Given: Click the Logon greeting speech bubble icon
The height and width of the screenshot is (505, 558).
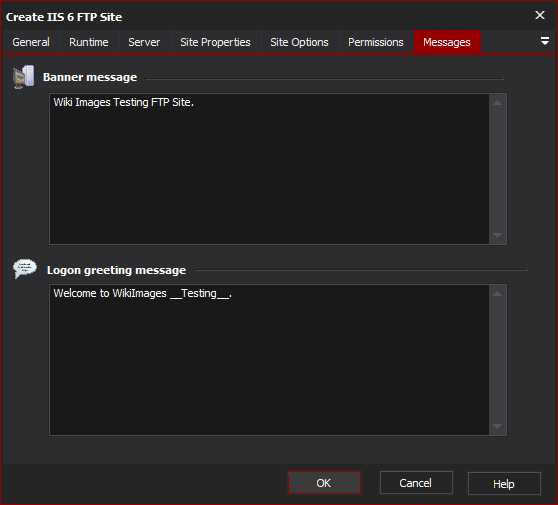Looking at the screenshot, I should coord(25,269).
